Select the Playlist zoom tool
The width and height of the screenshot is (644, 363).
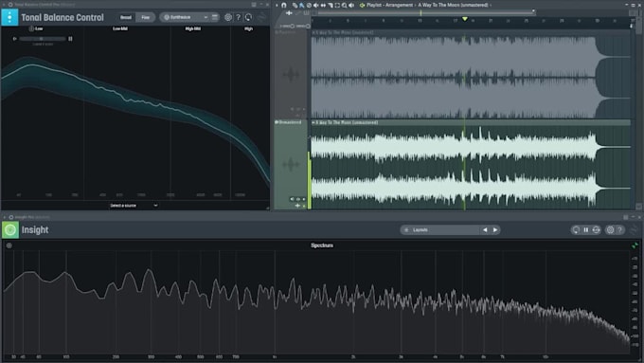click(x=344, y=6)
